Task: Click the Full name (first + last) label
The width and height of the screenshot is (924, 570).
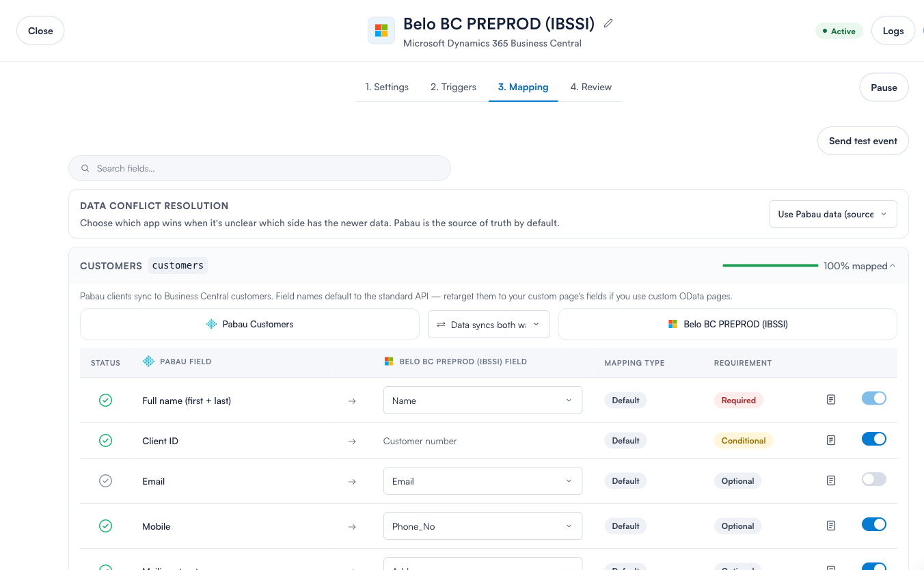Action: point(187,401)
